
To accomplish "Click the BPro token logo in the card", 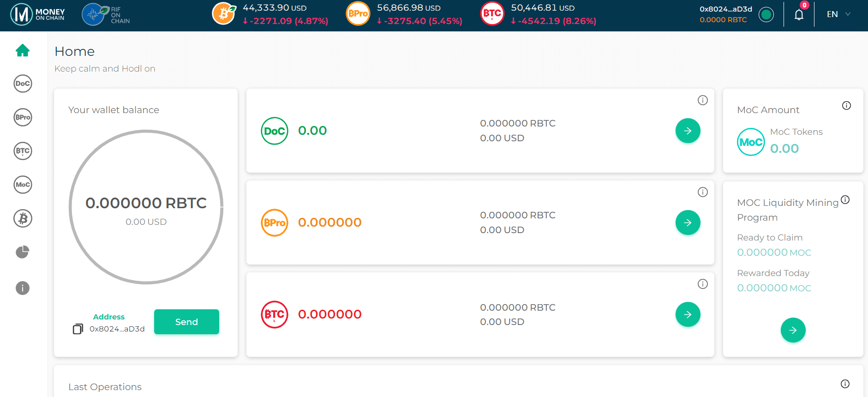I will [275, 223].
